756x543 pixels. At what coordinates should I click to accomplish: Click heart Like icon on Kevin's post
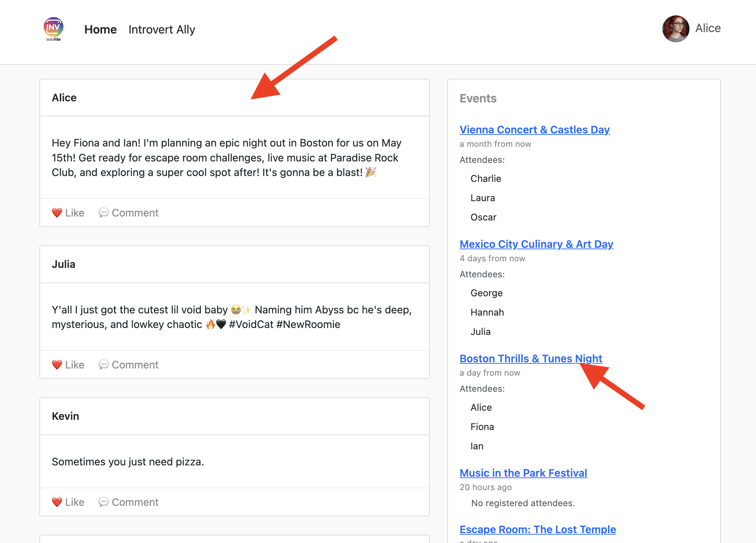click(57, 502)
